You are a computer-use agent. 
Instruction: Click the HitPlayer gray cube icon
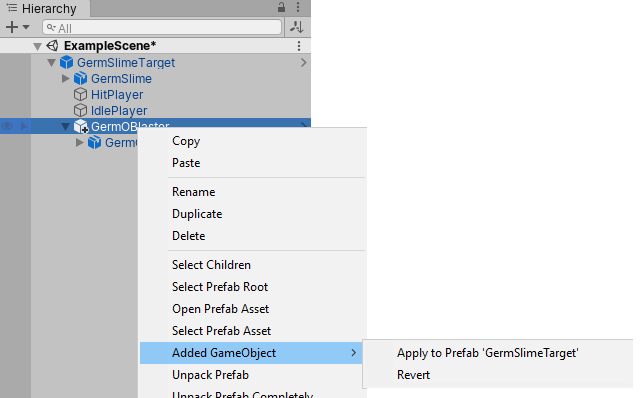pyautogui.click(x=80, y=94)
